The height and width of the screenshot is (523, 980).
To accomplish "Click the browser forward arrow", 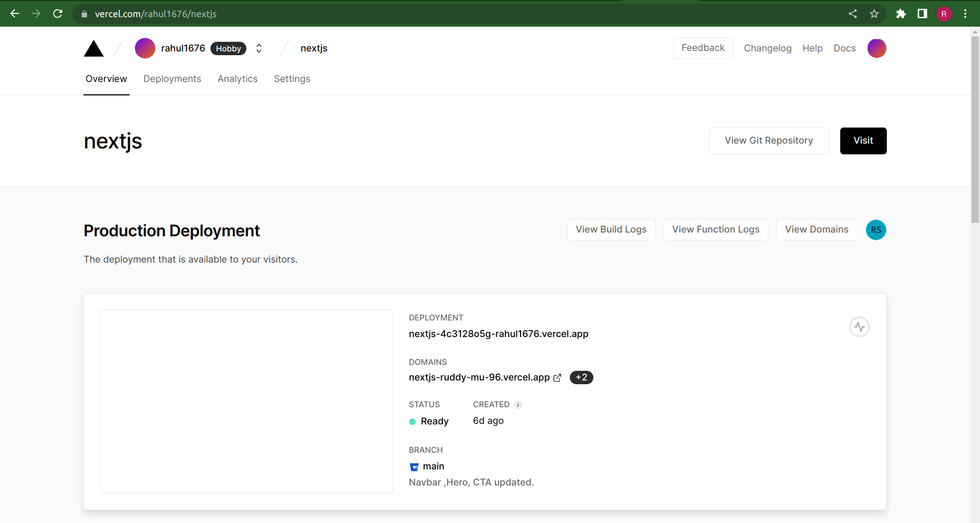I will 36,13.
